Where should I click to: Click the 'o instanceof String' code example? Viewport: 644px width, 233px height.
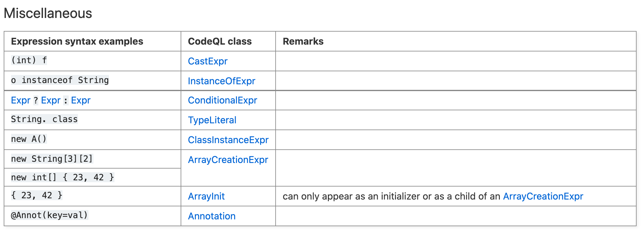point(60,80)
